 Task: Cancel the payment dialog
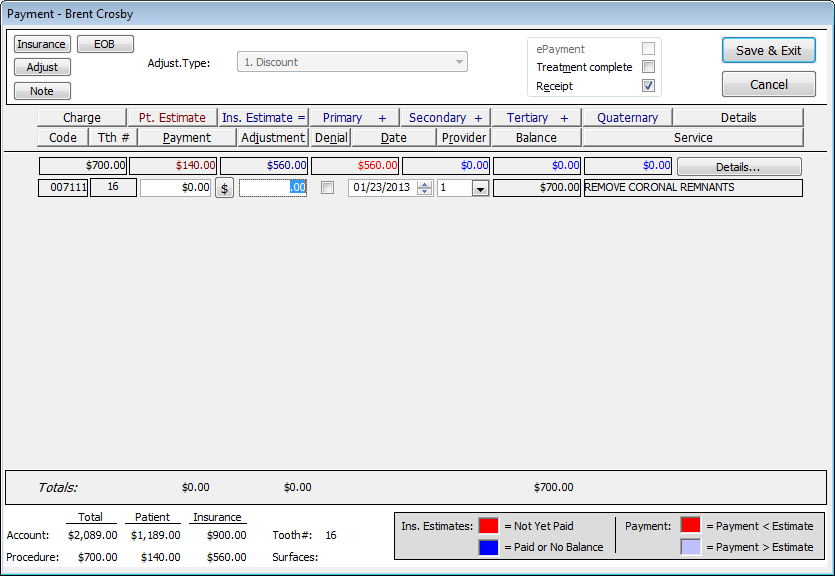768,84
